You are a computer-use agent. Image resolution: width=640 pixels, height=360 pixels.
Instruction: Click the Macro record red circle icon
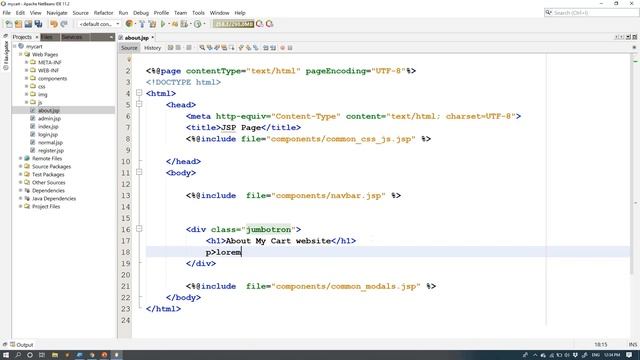pos(282,48)
